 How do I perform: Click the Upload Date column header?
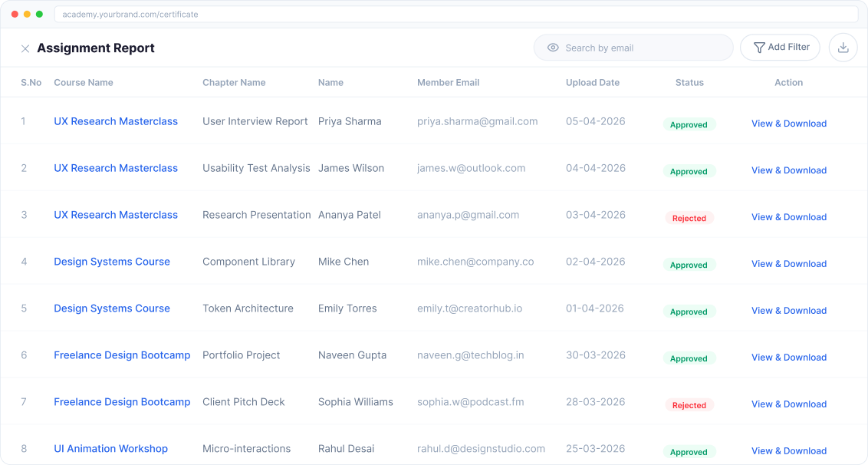tap(592, 83)
